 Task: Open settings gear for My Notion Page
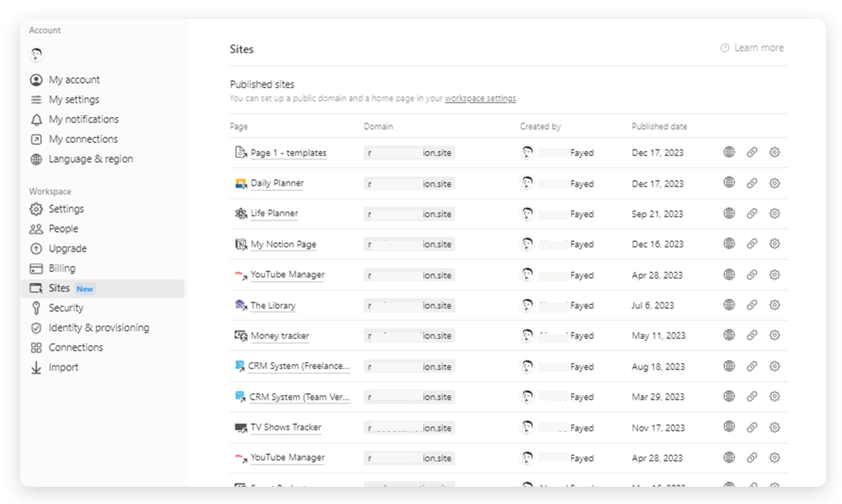774,244
